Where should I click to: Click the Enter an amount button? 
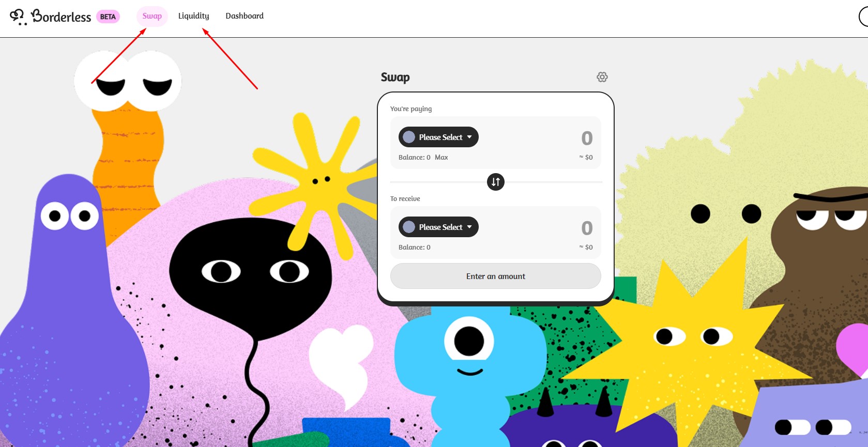(x=495, y=276)
